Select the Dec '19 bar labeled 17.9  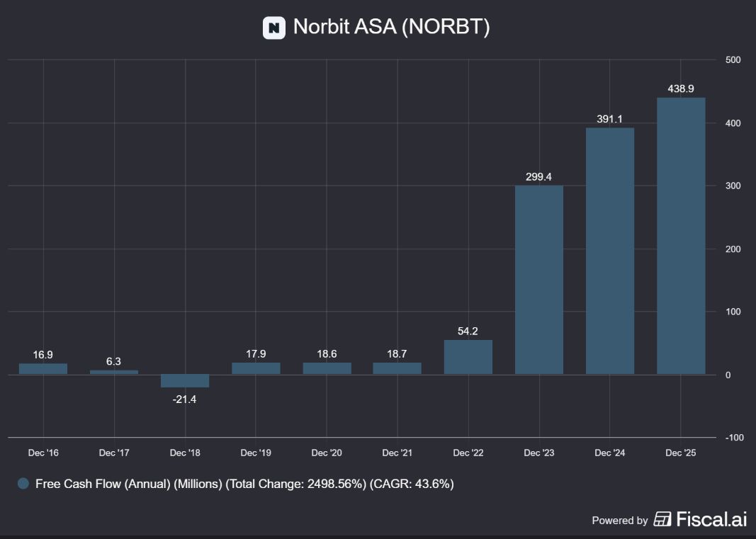(256, 368)
